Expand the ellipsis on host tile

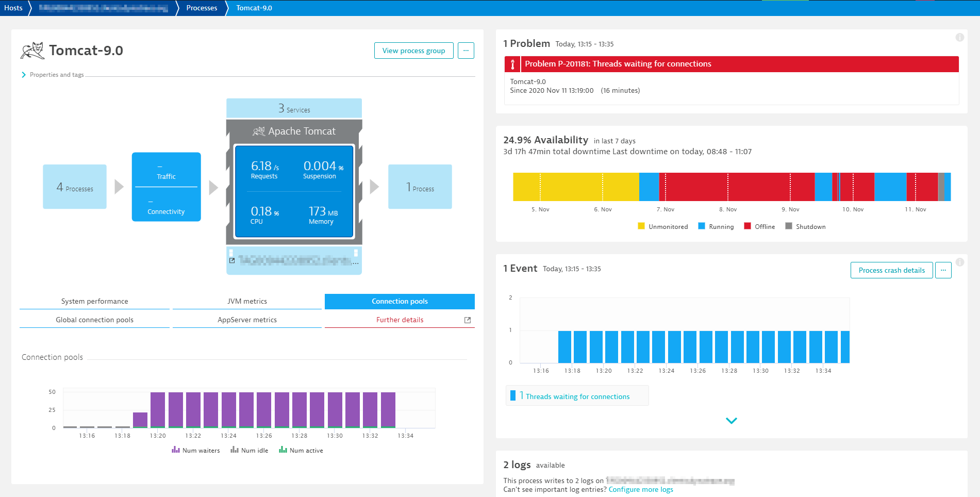pos(356,262)
